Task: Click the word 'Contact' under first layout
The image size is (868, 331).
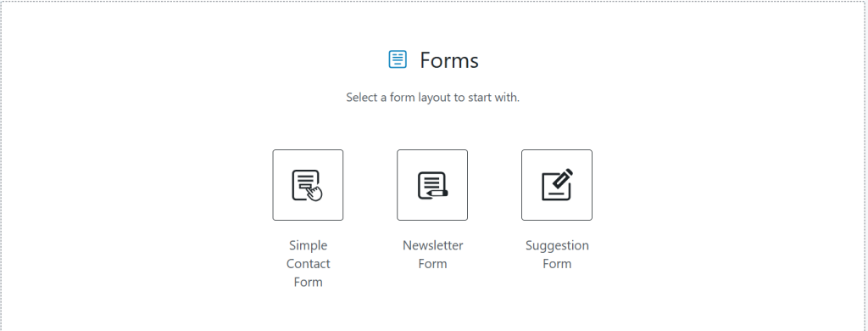Action: click(x=308, y=263)
